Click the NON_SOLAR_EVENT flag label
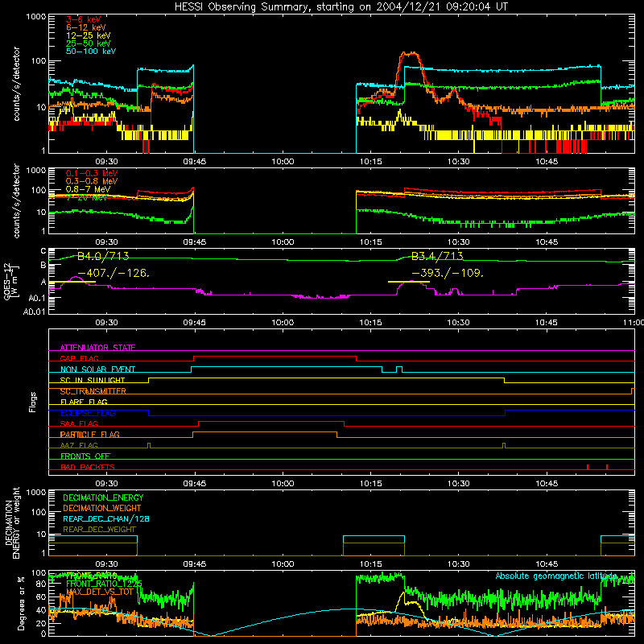The width and height of the screenshot is (644, 644). [97, 369]
